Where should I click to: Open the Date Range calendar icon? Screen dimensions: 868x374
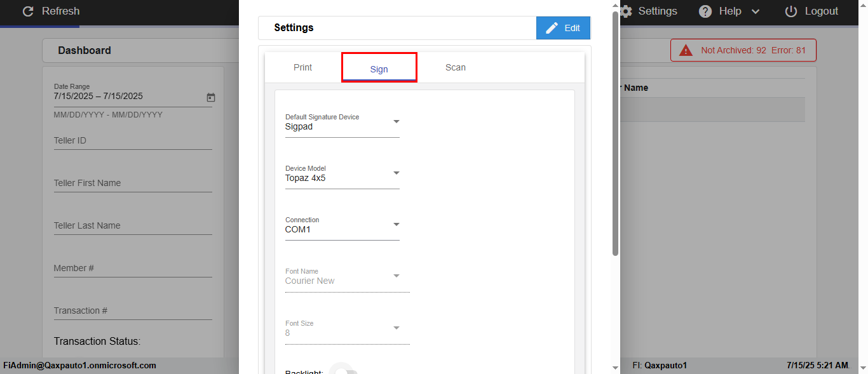click(211, 97)
